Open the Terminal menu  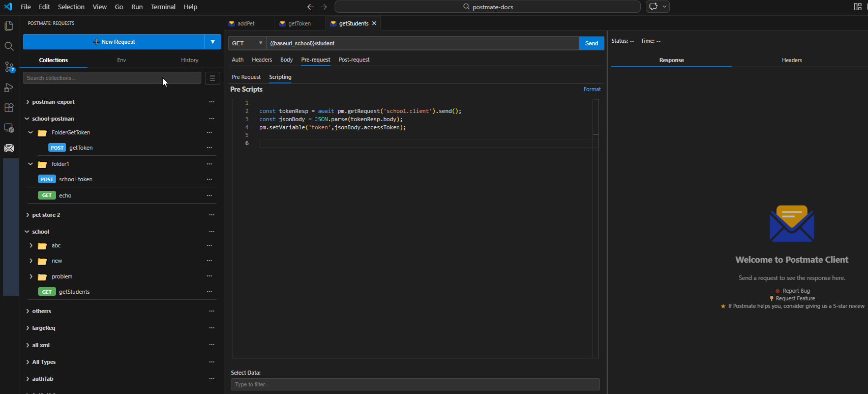click(163, 7)
